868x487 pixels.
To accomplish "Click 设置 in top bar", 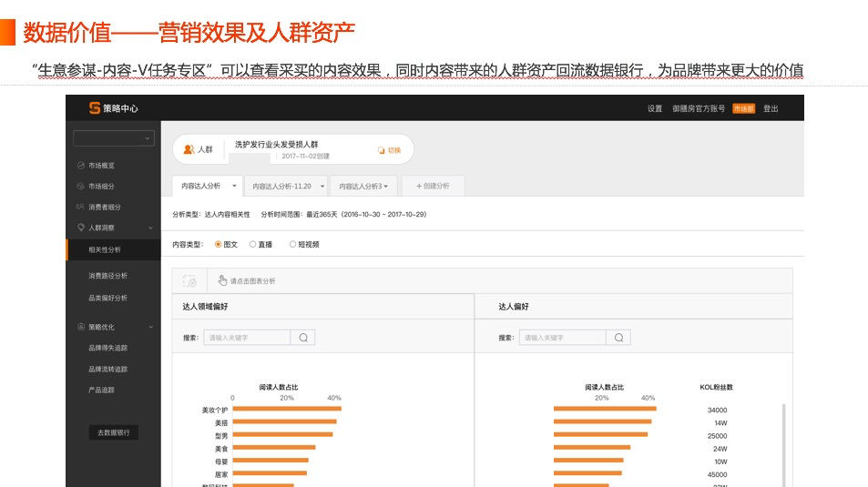I will [x=655, y=108].
